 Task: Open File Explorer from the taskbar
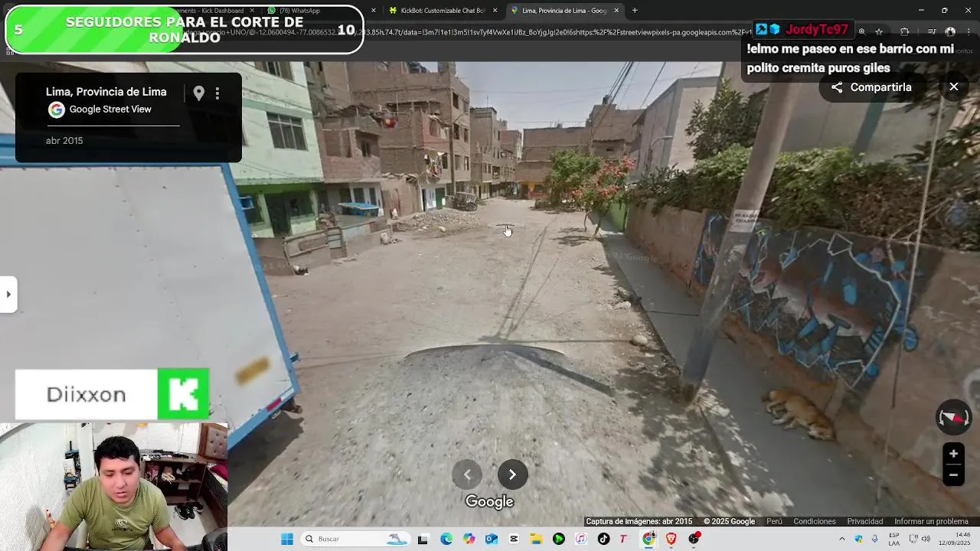click(536, 540)
